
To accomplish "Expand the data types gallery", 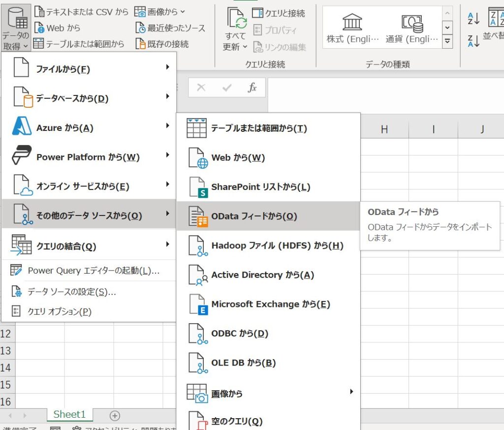I will click(447, 41).
